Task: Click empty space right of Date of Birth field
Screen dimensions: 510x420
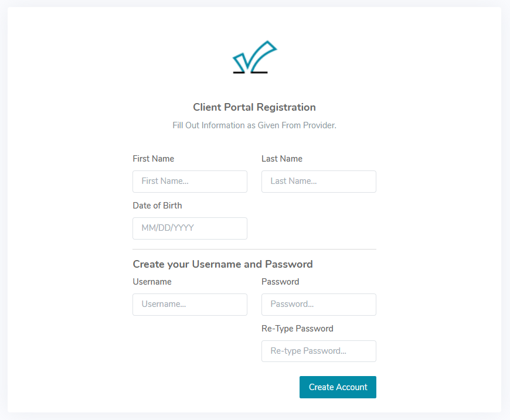Action: click(x=318, y=228)
